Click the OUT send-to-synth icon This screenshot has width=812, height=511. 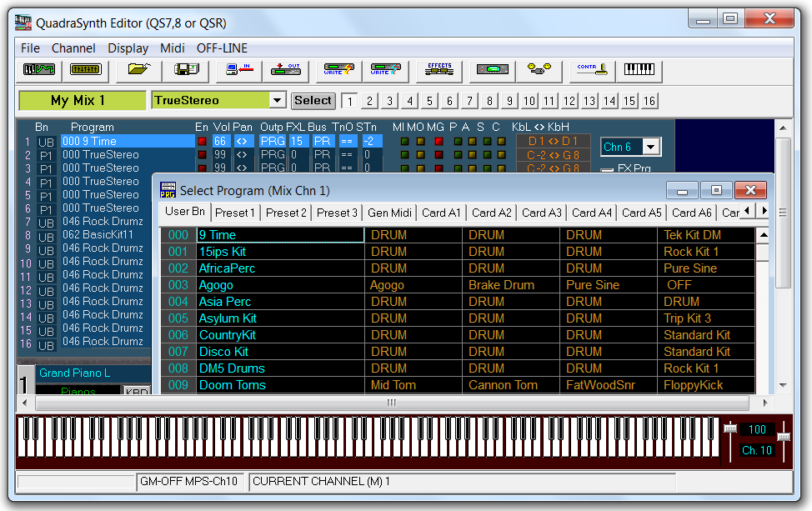click(x=284, y=71)
